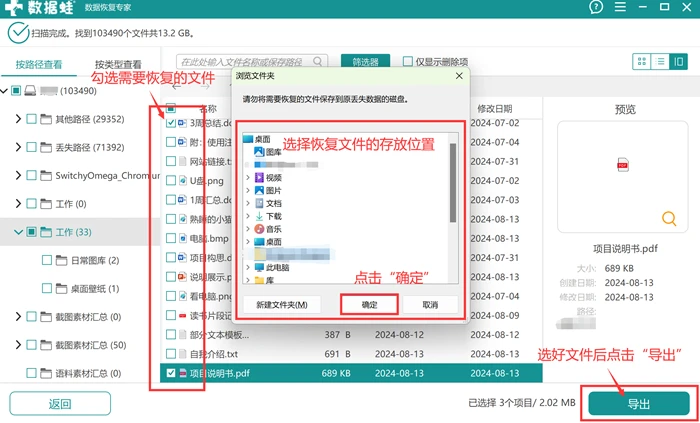
Task: Switch to 按路径查看 tab
Action: point(39,65)
